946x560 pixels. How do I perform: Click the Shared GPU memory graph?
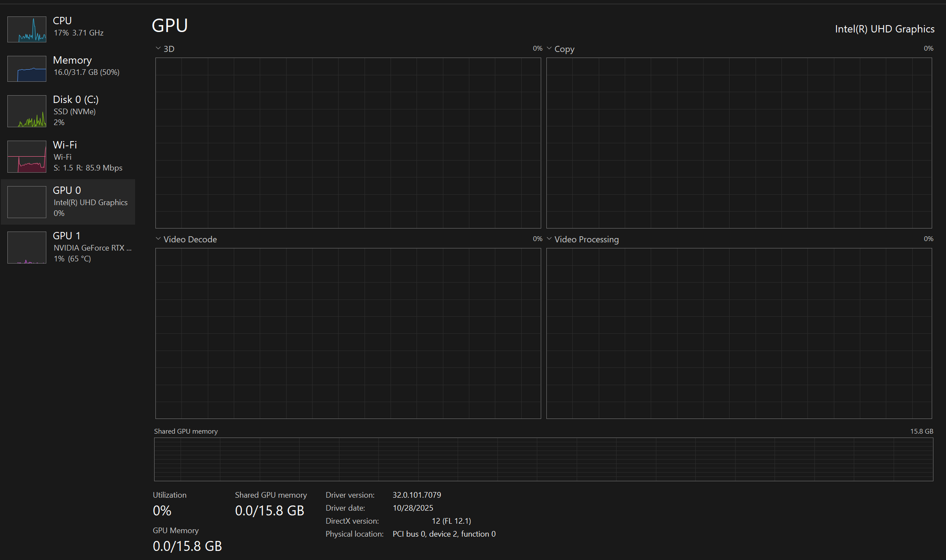tap(543, 459)
